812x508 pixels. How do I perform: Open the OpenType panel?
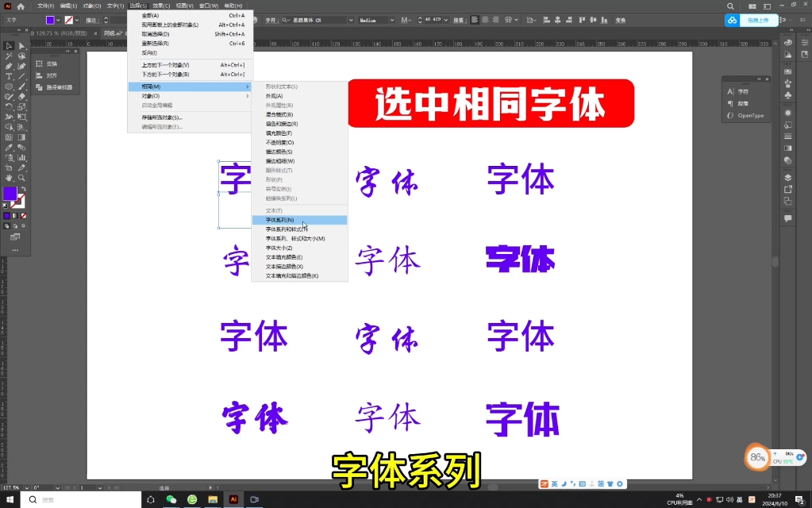click(x=745, y=115)
